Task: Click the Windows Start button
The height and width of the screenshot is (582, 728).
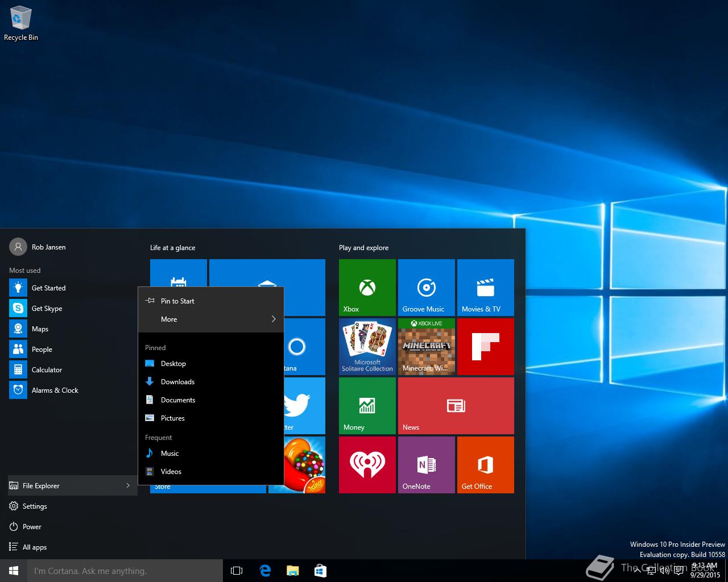Action: tap(14, 571)
